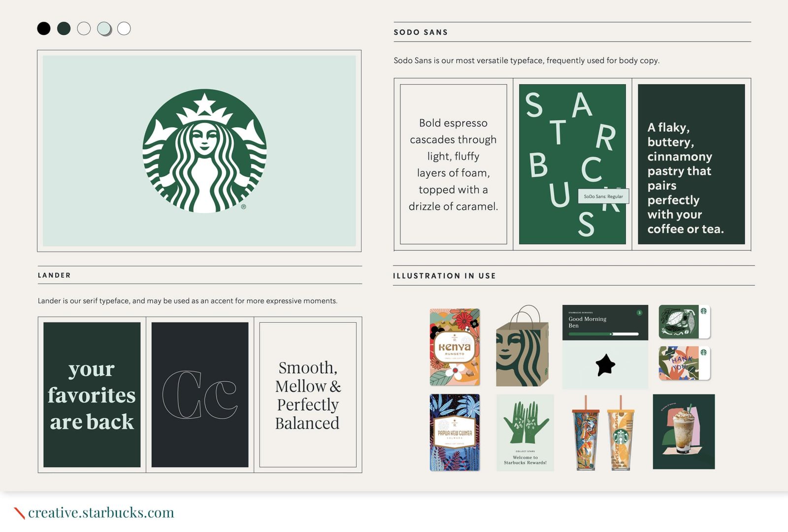788x532 pixels.
Task: Click the scattered STARBUCKS letters poster
Action: point(572,164)
